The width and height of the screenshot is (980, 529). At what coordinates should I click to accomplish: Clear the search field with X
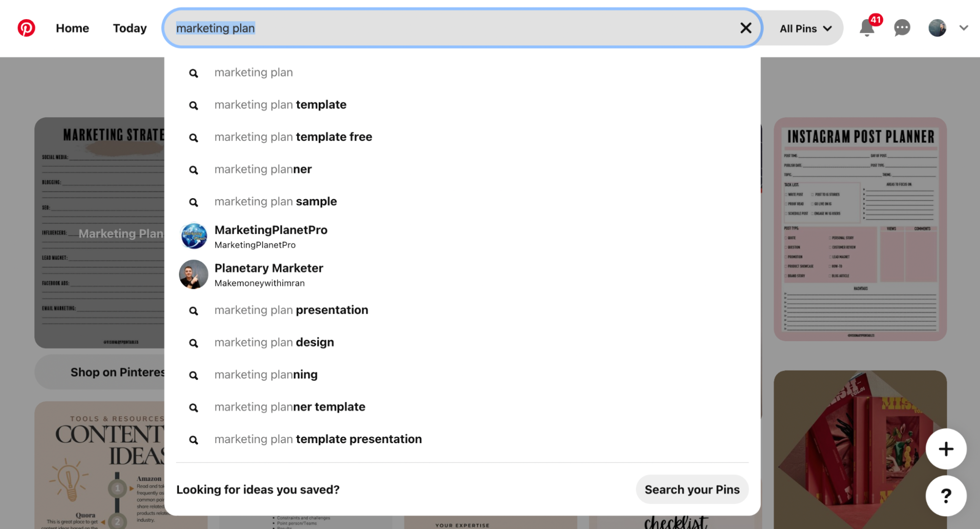(x=746, y=28)
